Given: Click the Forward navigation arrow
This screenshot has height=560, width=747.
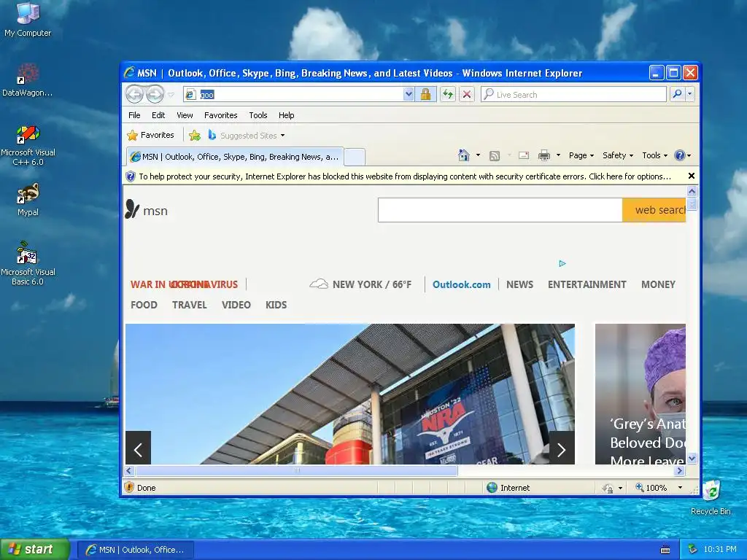Looking at the screenshot, I should [155, 94].
